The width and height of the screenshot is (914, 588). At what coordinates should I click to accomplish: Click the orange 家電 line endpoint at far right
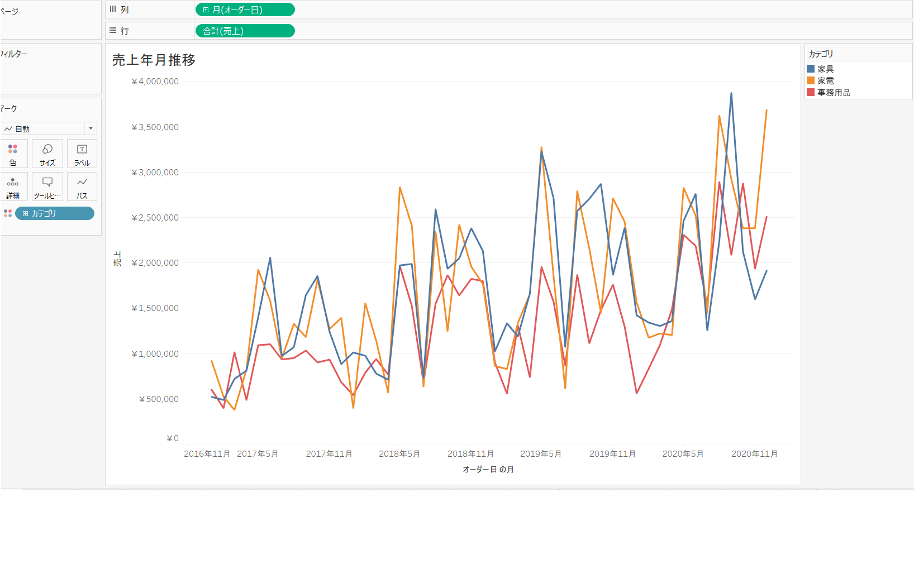click(x=767, y=111)
